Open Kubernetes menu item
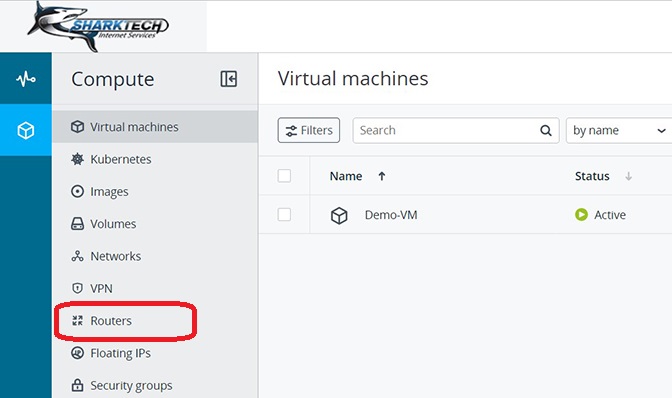The height and width of the screenshot is (398, 672). pyautogui.click(x=155, y=159)
